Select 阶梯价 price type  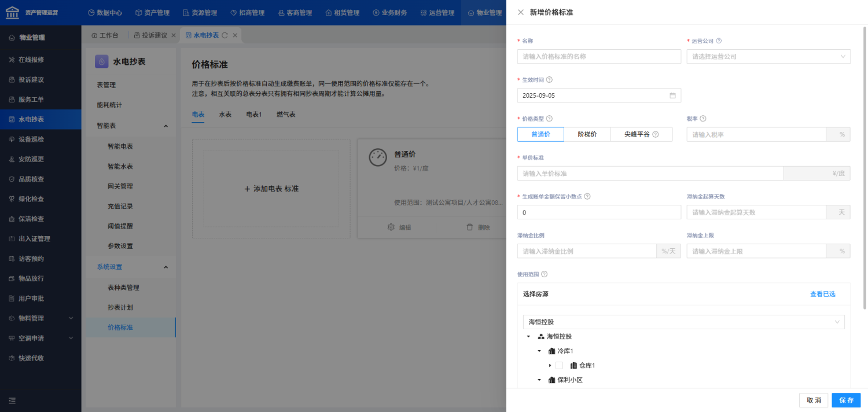(587, 134)
